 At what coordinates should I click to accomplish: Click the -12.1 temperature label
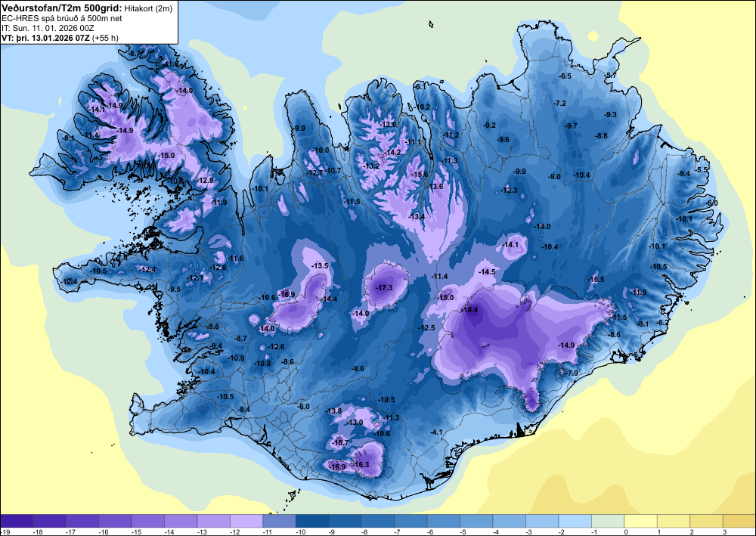tap(195, 278)
